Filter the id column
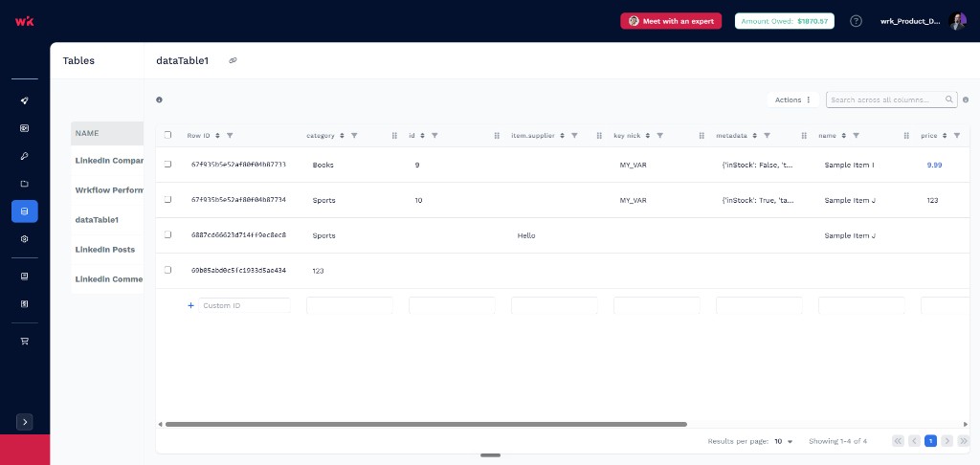This screenshot has height=465, width=980. coord(434,136)
